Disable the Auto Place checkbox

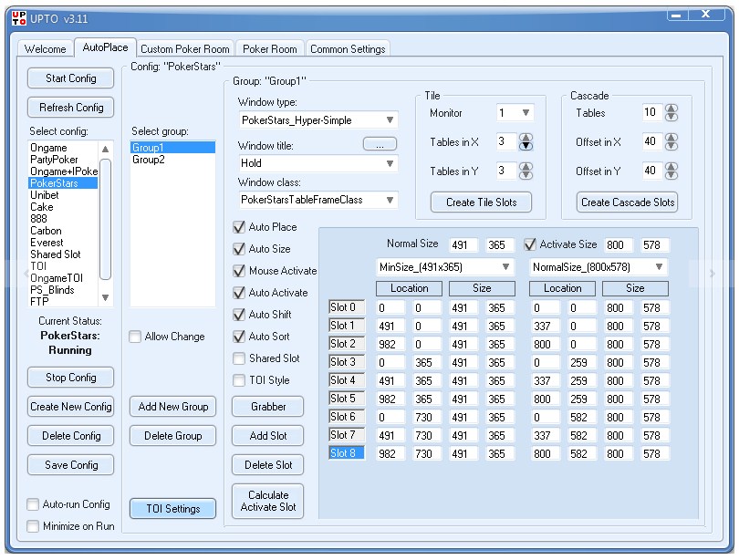tap(239, 227)
